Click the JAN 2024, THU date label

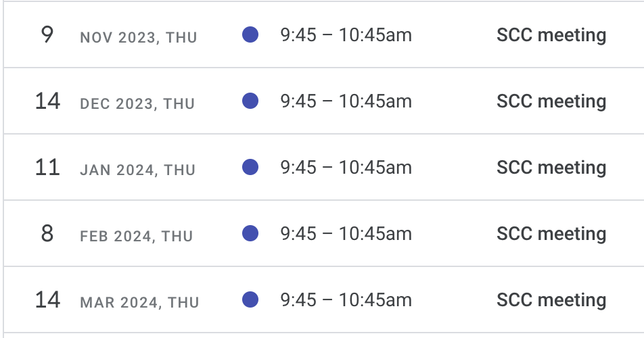tap(137, 170)
